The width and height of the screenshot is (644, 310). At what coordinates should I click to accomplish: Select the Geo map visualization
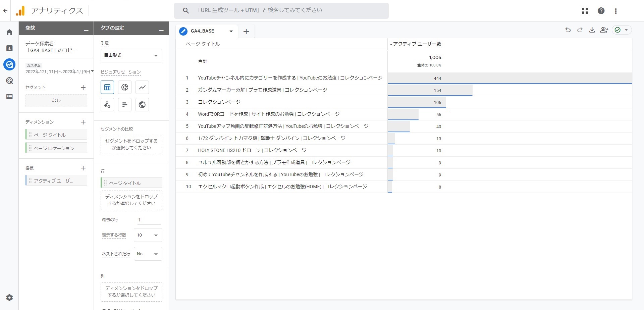pos(142,105)
